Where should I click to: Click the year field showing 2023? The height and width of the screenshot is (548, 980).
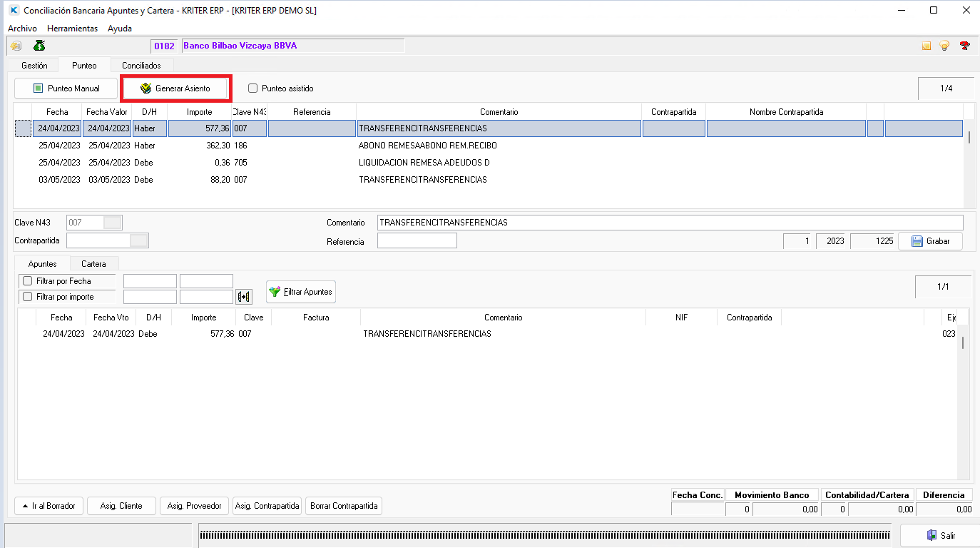tap(832, 241)
